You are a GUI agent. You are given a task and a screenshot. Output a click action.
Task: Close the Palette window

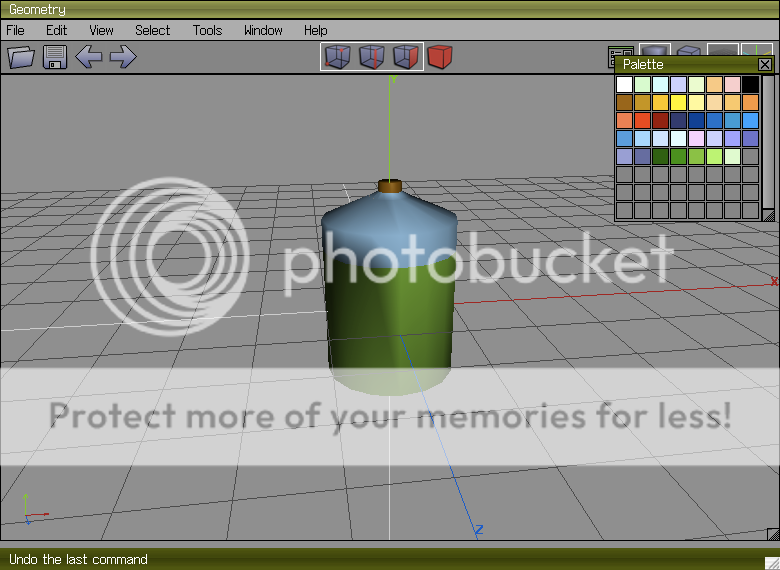pos(765,64)
